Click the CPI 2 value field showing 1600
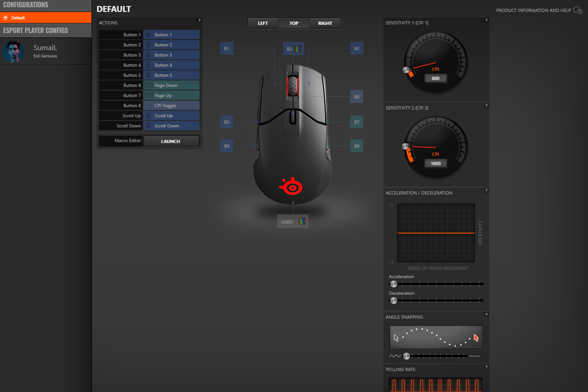The image size is (588, 392). tap(436, 163)
